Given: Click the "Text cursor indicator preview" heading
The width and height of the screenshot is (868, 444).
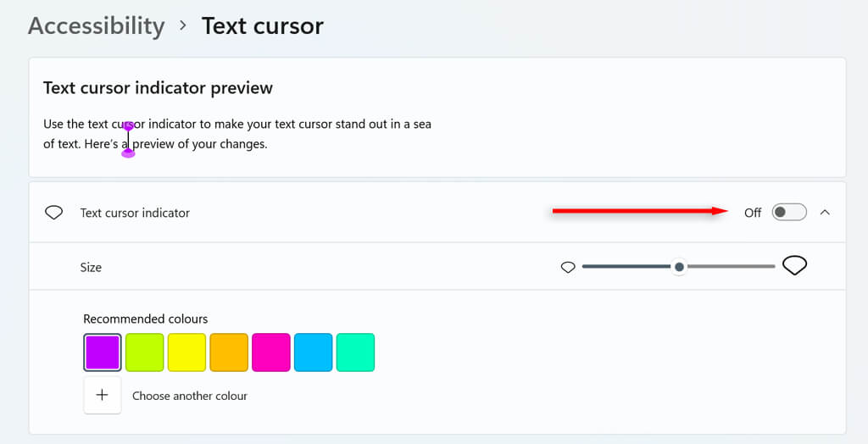Looking at the screenshot, I should click(158, 88).
